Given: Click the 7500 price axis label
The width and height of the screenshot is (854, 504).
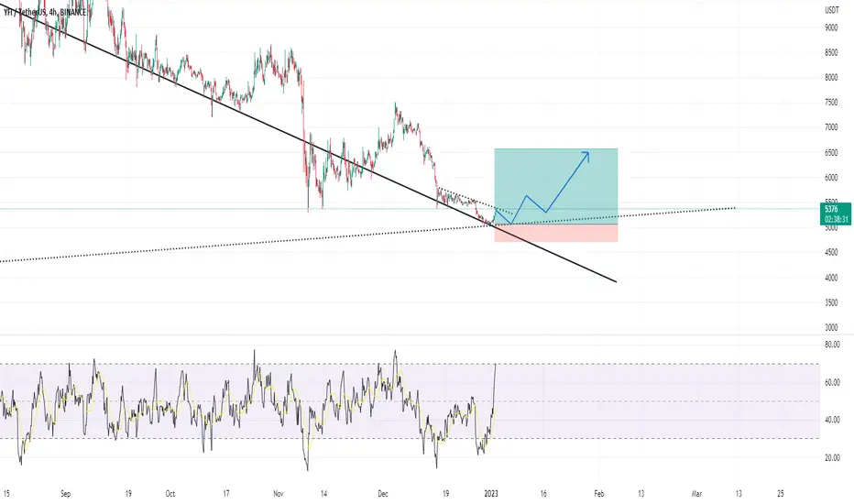Looking at the screenshot, I should 831,103.
